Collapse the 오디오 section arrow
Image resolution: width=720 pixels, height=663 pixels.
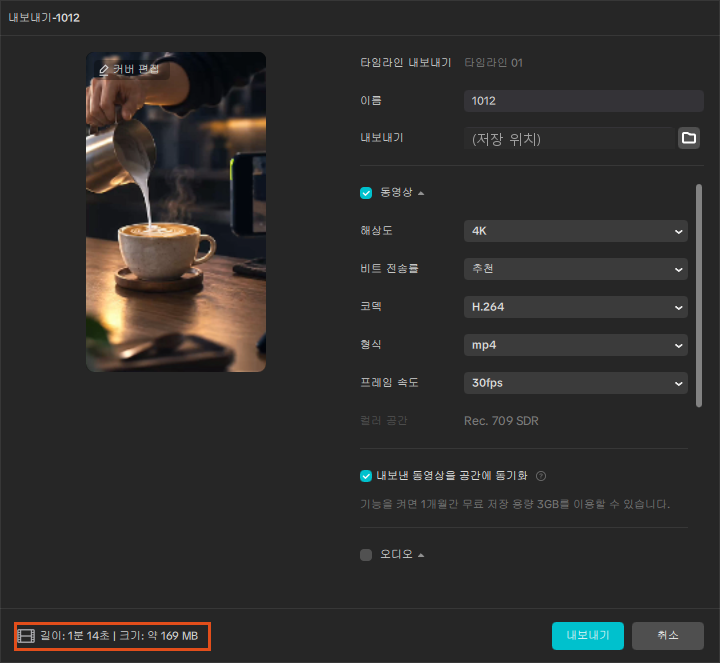coord(421,556)
